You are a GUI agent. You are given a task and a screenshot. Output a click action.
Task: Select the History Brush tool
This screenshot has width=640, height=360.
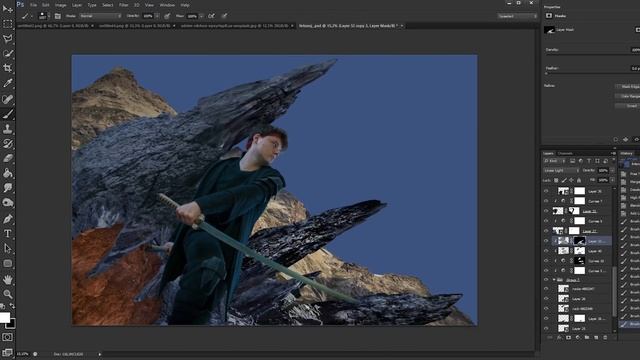click(7, 144)
